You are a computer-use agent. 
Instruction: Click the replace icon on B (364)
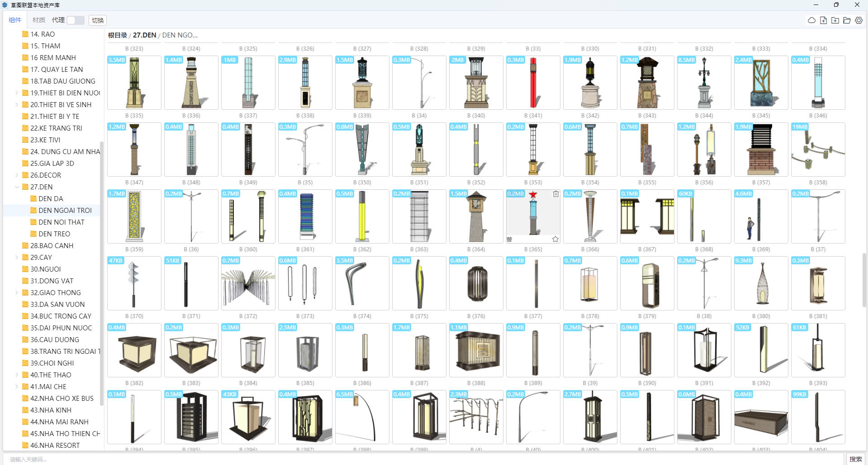(509, 239)
